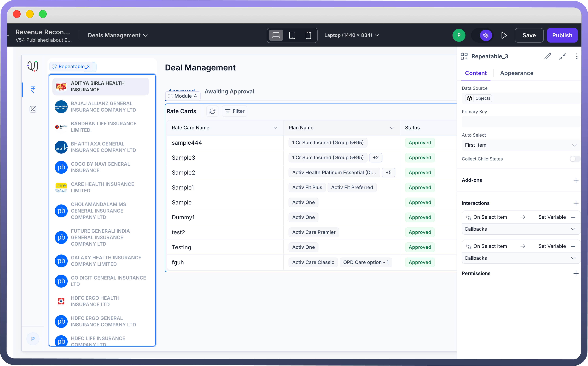Viewport: 588px width, 366px height.
Task: Click the preview play icon
Action: (504, 35)
